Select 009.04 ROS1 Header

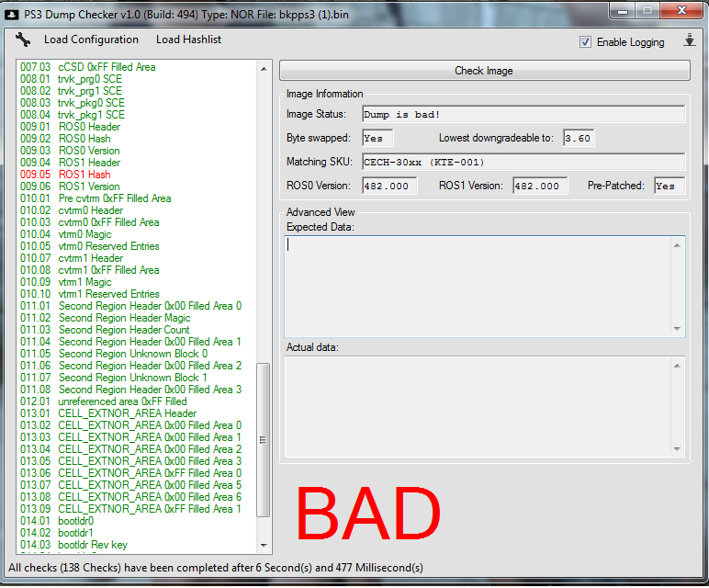click(x=70, y=163)
